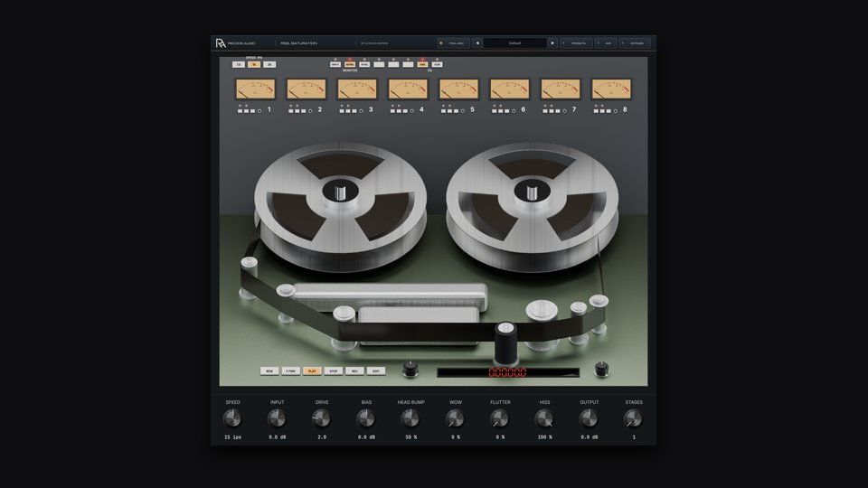Click the BIAS knob
This screenshot has width=868, height=488.
tap(366, 418)
